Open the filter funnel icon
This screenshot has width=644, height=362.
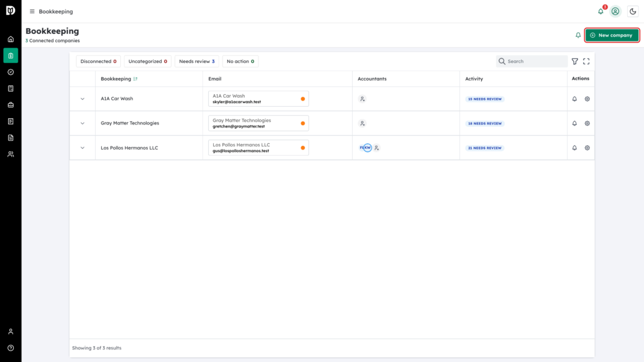[575, 62]
